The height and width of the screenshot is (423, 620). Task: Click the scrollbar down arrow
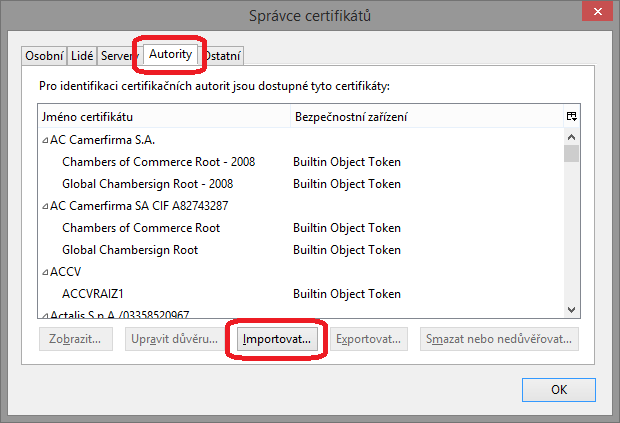click(x=571, y=310)
